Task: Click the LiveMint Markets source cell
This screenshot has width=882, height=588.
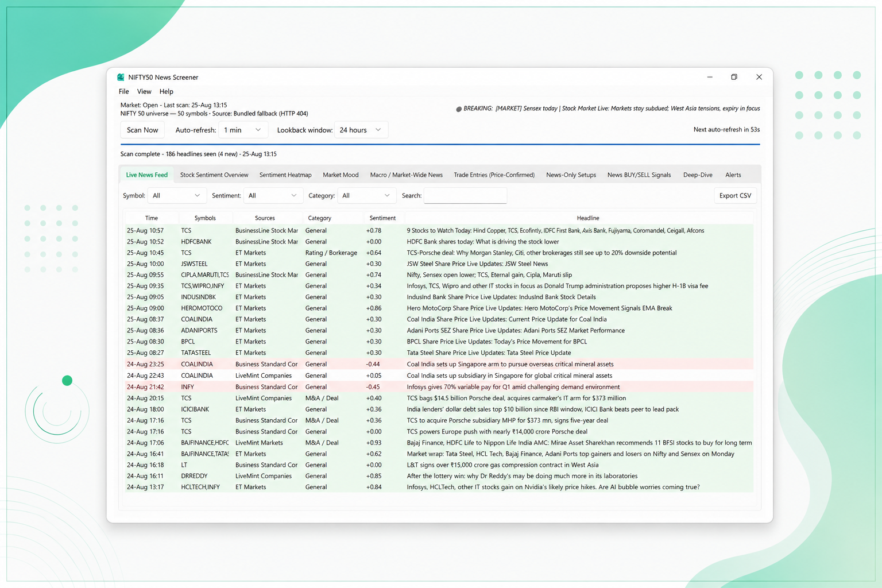Action: [259, 443]
